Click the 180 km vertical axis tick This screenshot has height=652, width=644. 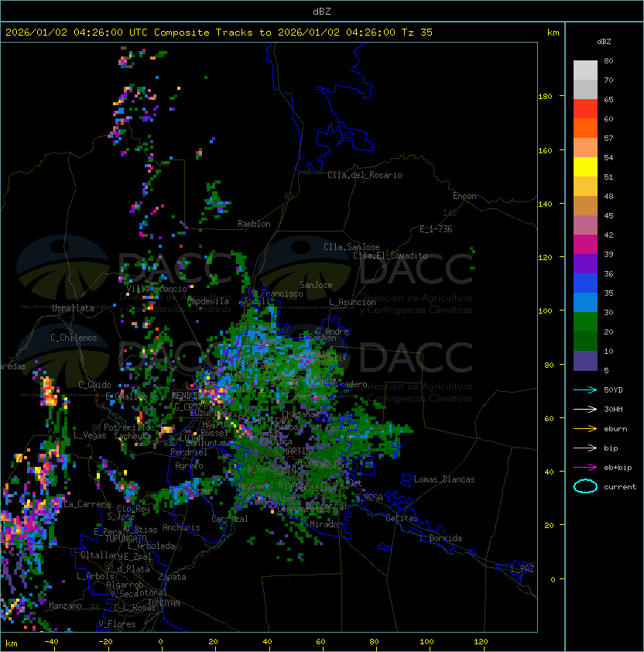(545, 97)
